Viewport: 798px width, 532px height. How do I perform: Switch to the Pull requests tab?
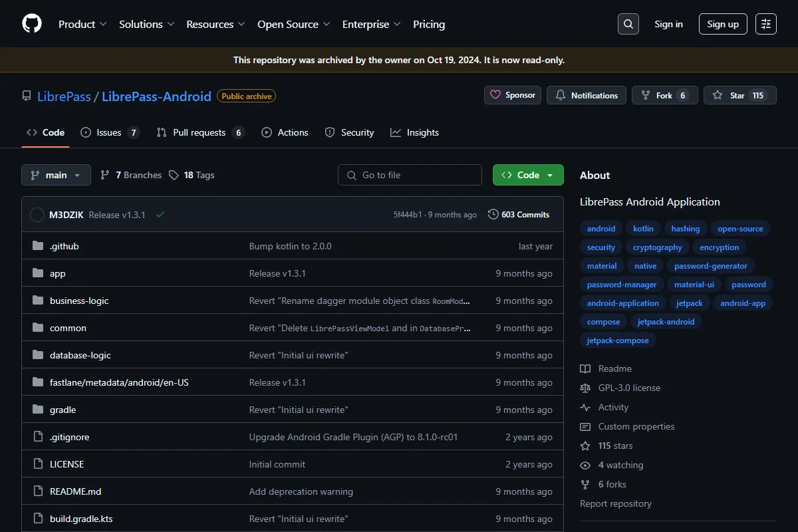click(x=200, y=132)
